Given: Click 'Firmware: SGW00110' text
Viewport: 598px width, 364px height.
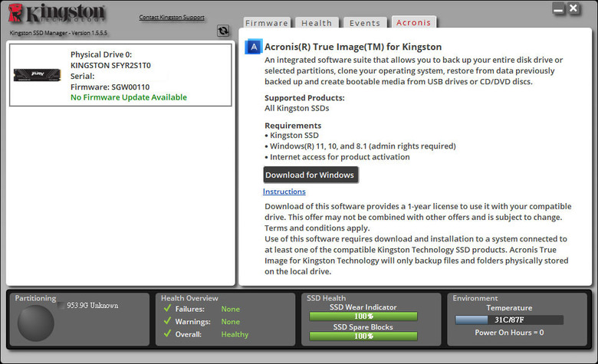Looking at the screenshot, I should [110, 87].
